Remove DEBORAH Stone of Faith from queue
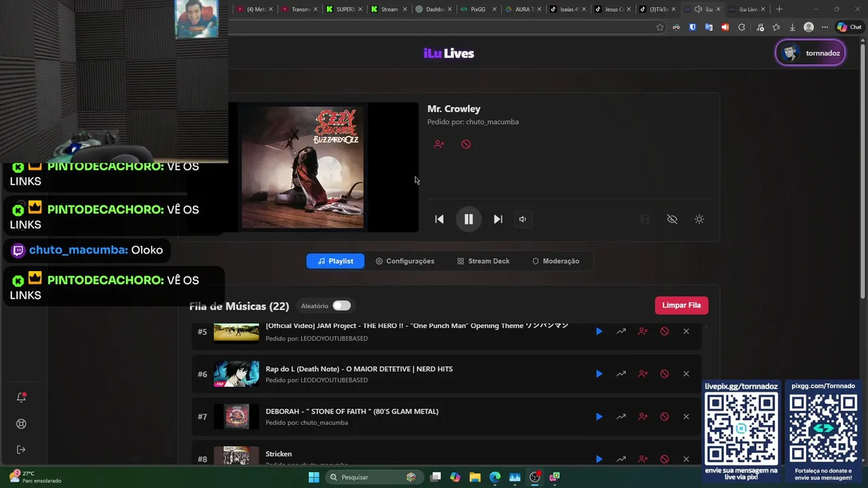The width and height of the screenshot is (868, 488). pyautogui.click(x=686, y=417)
